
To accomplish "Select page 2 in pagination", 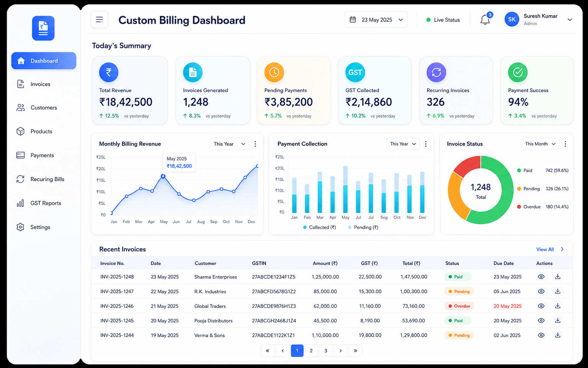I will [x=311, y=351].
